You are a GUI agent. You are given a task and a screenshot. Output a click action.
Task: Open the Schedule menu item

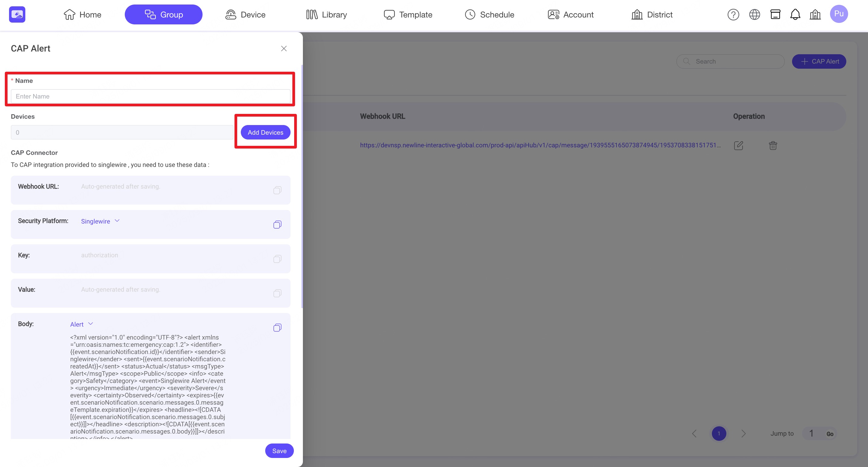pos(489,14)
